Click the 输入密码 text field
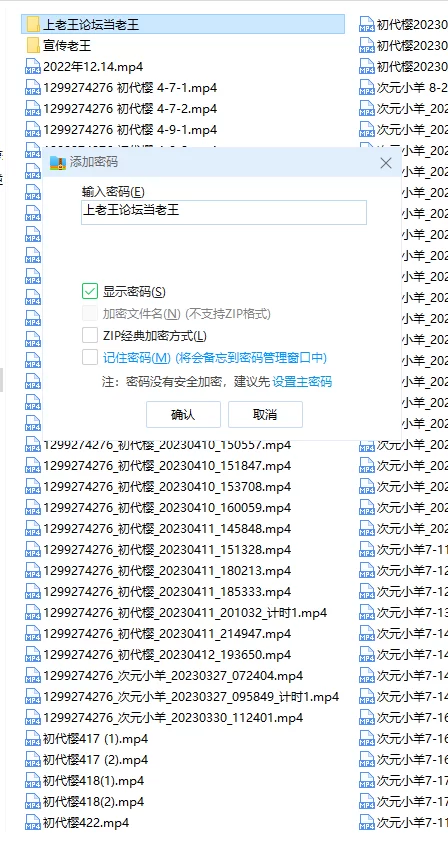Image resolution: width=448 pixels, height=847 pixels. tap(224, 212)
